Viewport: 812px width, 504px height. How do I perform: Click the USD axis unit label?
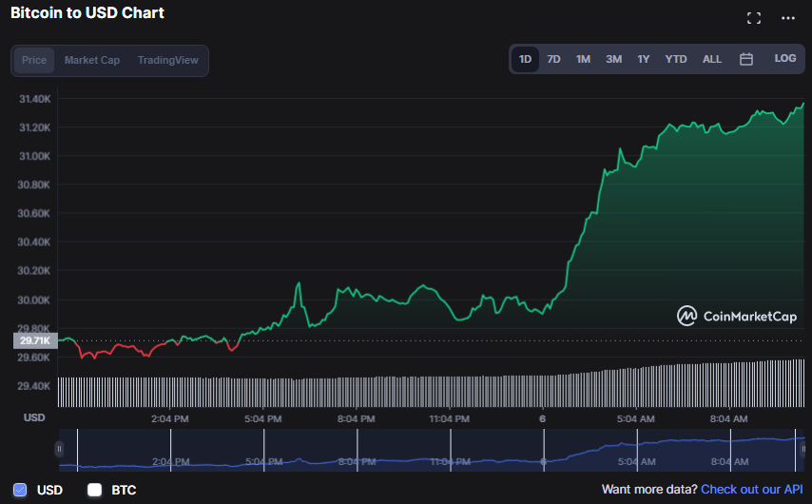(34, 417)
